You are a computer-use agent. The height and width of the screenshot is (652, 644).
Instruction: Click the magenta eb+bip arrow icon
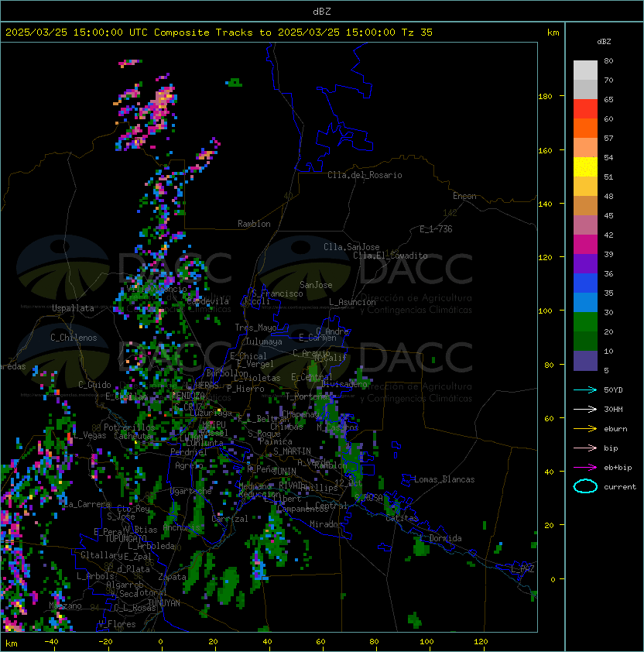coord(585,468)
